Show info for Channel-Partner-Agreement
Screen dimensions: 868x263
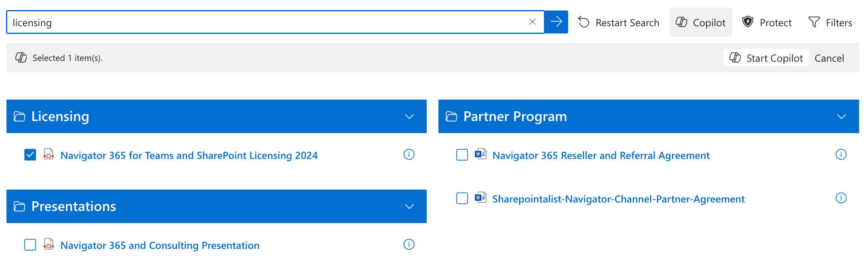click(x=841, y=198)
